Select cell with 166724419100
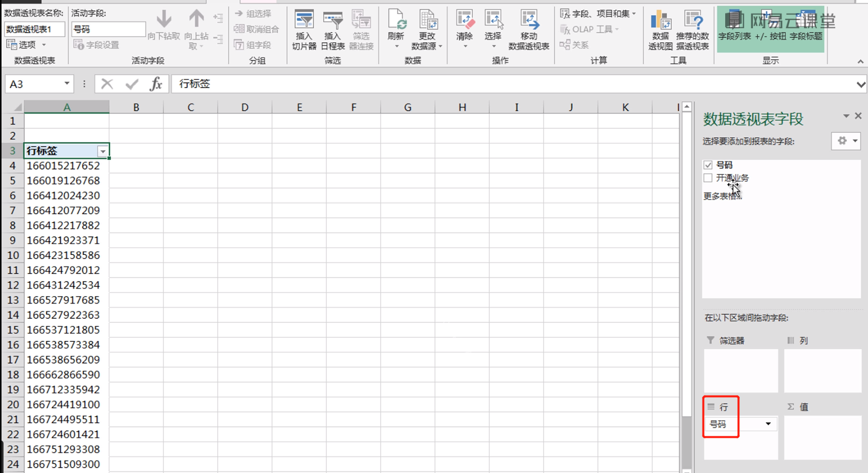Viewport: 868px width, 473px height. point(66,405)
